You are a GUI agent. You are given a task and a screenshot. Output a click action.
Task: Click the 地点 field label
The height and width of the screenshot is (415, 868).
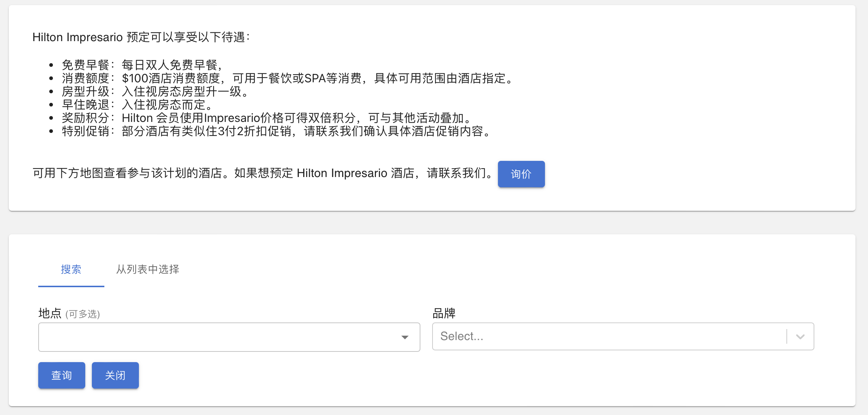(50, 313)
